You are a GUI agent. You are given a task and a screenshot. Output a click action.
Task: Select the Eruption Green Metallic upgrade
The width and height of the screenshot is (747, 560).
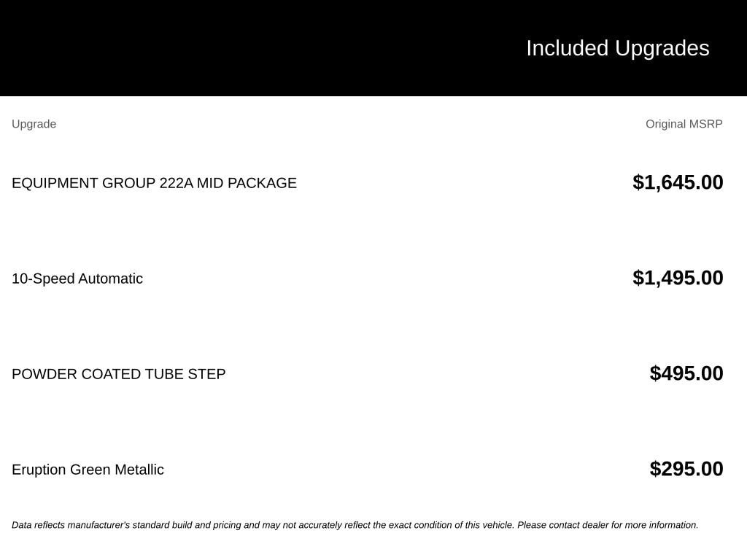pyautogui.click(x=88, y=470)
